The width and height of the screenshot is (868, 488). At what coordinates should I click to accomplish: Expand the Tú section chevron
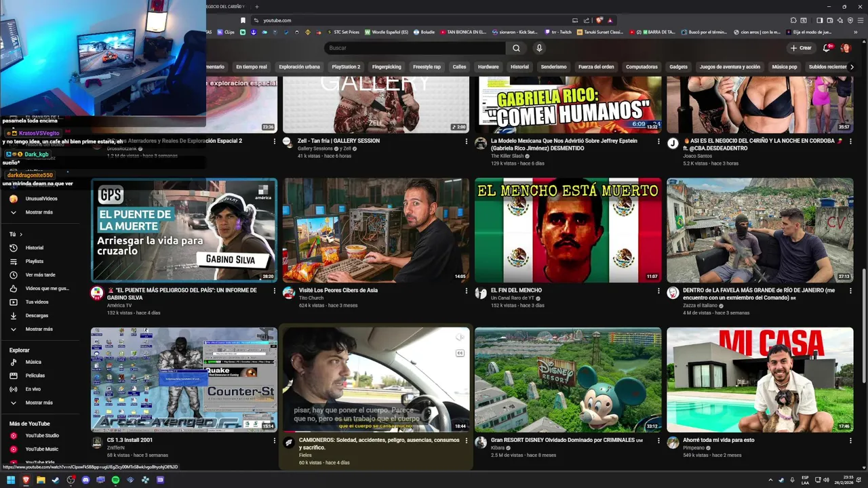tap(22, 235)
